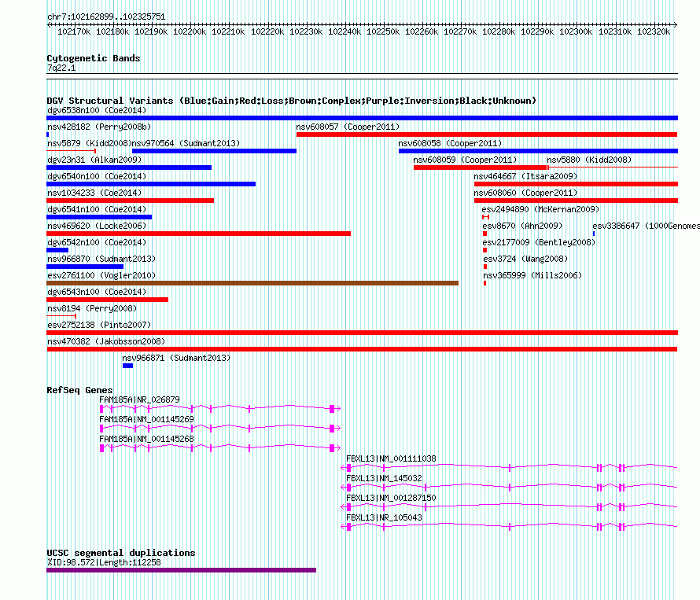Click the nsv966870 (Sudmant2013) blue bar
Screen dimensions: 700x600
(x=85, y=267)
